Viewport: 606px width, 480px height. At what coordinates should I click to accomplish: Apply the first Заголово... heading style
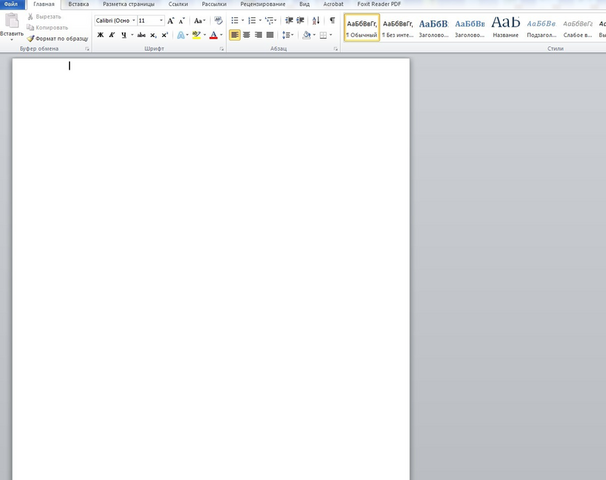click(434, 28)
